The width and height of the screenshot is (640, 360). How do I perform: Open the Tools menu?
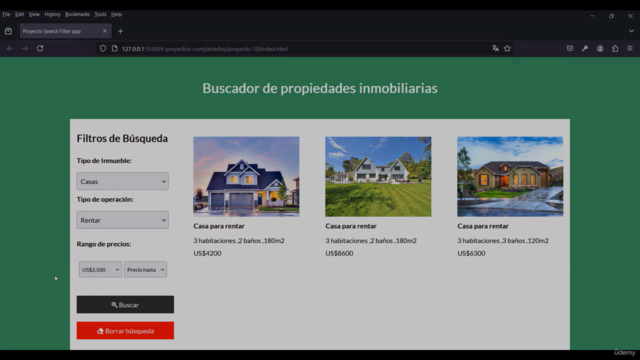pos(100,14)
